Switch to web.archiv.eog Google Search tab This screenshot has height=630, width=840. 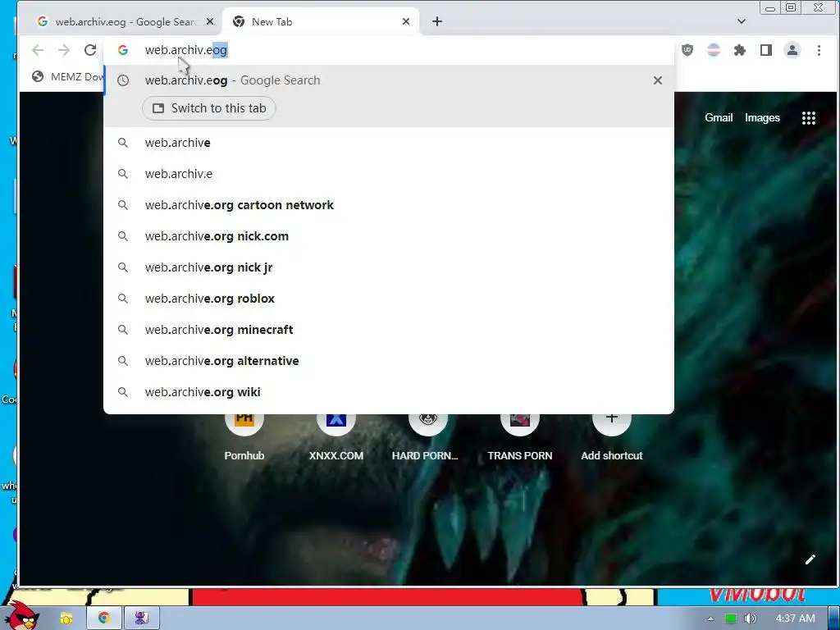pyautogui.click(x=125, y=21)
